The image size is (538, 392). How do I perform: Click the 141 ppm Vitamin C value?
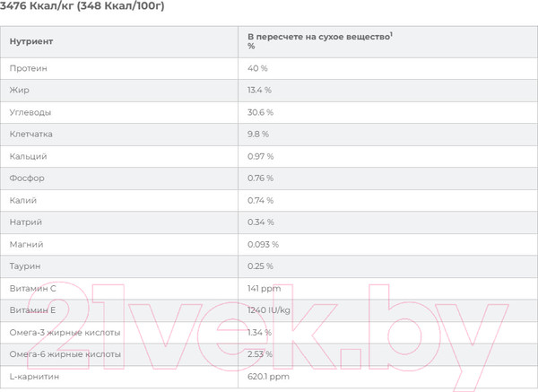tap(265, 289)
